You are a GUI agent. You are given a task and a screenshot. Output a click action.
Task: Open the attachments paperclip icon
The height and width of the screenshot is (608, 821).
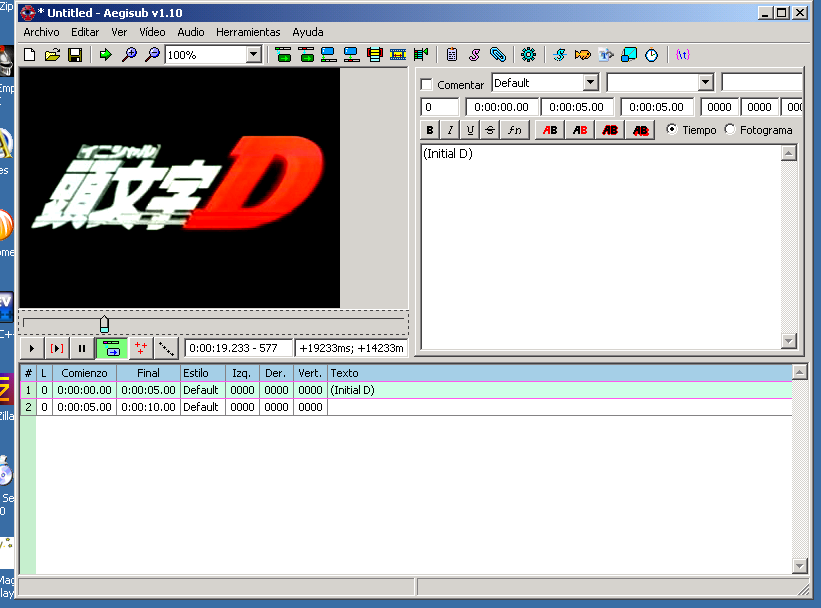[498, 54]
